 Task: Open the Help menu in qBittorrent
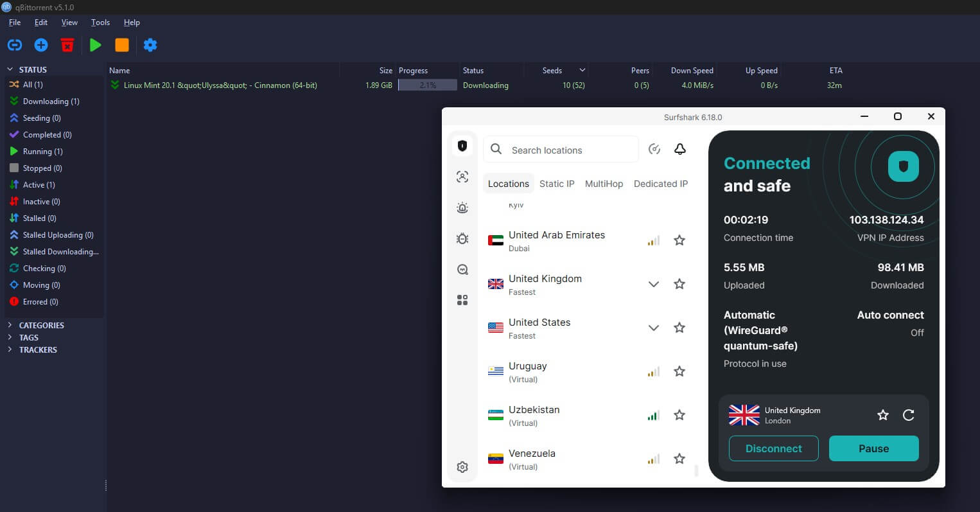point(132,22)
